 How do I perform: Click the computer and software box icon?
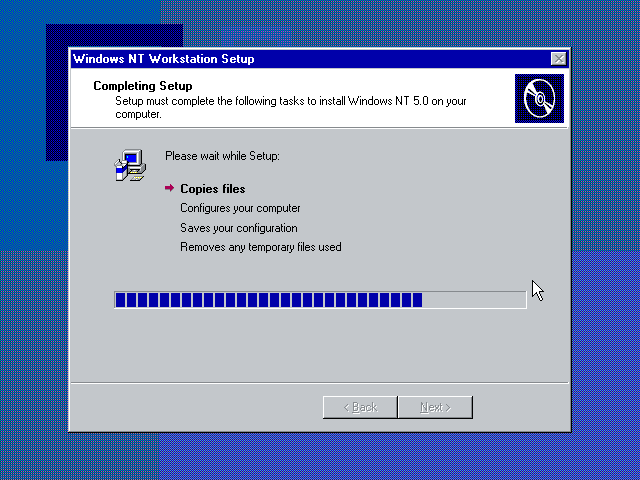tap(130, 165)
